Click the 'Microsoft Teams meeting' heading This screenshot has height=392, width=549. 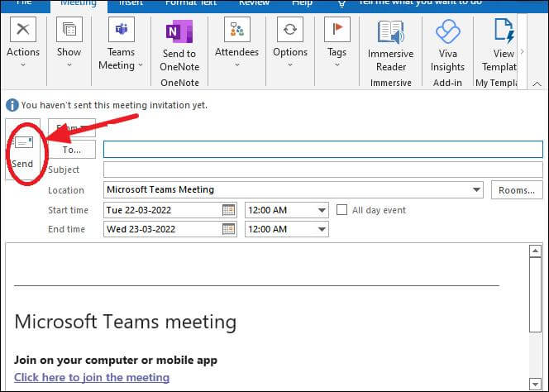126,321
